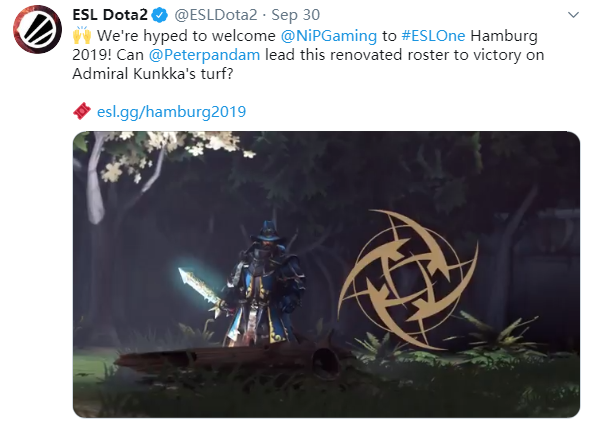
Task: Click the raised hands emoji
Action: [82, 35]
